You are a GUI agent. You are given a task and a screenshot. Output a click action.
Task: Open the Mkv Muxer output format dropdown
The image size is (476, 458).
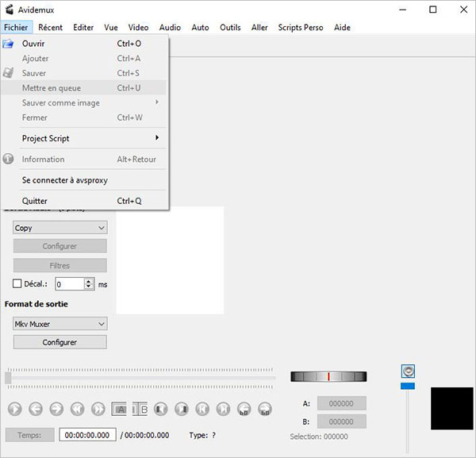tap(60, 324)
